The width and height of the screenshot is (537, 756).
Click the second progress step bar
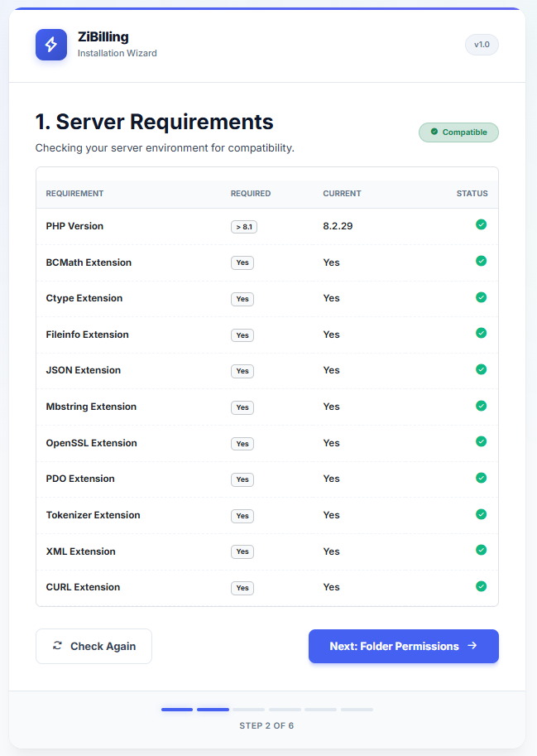click(x=213, y=710)
